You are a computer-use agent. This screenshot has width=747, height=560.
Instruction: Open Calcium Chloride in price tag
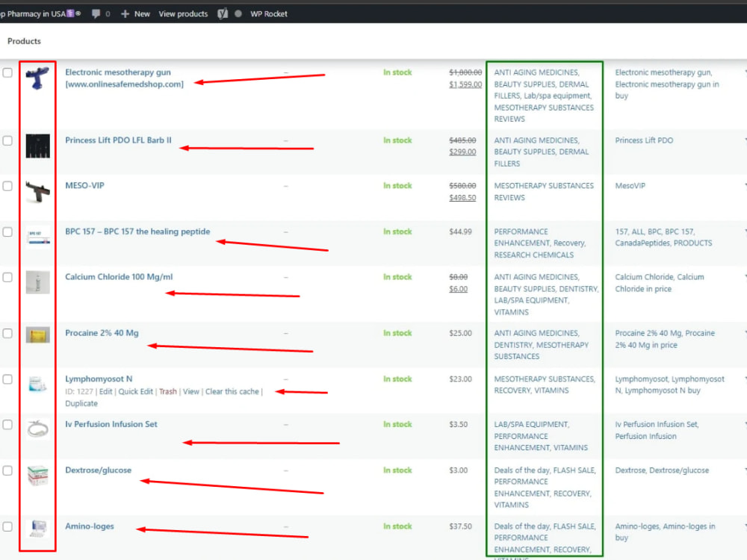coord(660,283)
